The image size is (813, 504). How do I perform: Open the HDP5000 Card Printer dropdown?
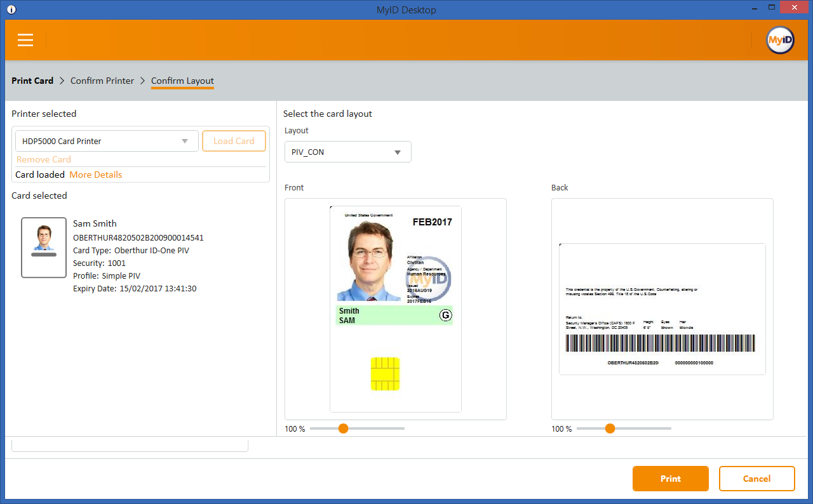107,141
